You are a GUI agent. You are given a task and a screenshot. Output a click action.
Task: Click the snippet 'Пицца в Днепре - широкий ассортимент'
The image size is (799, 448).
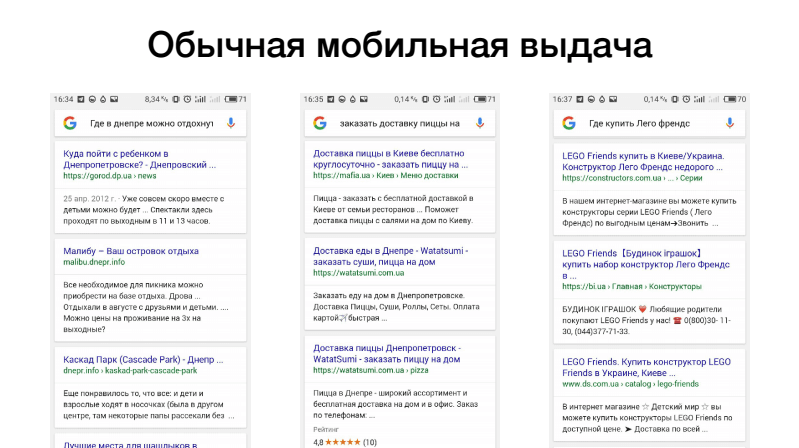coord(395,404)
